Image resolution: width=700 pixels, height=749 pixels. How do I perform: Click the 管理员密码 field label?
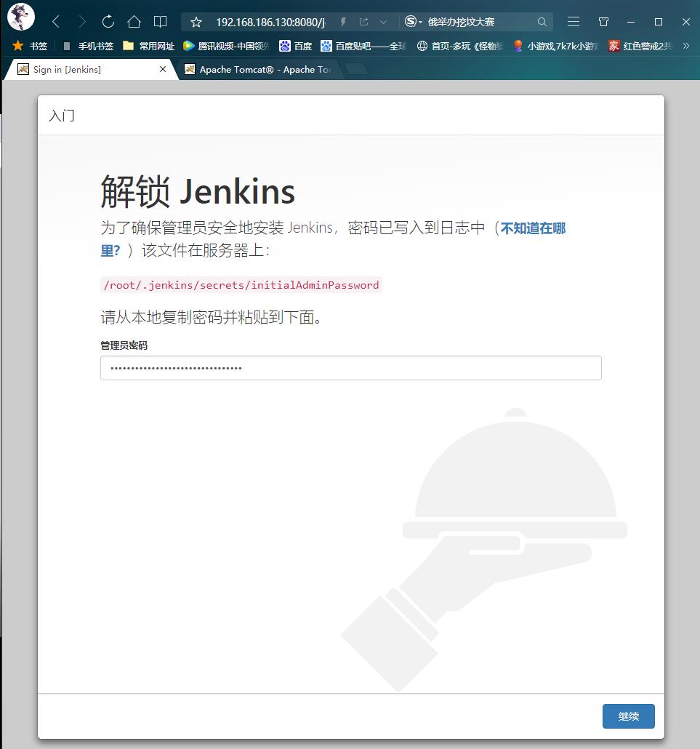(124, 345)
